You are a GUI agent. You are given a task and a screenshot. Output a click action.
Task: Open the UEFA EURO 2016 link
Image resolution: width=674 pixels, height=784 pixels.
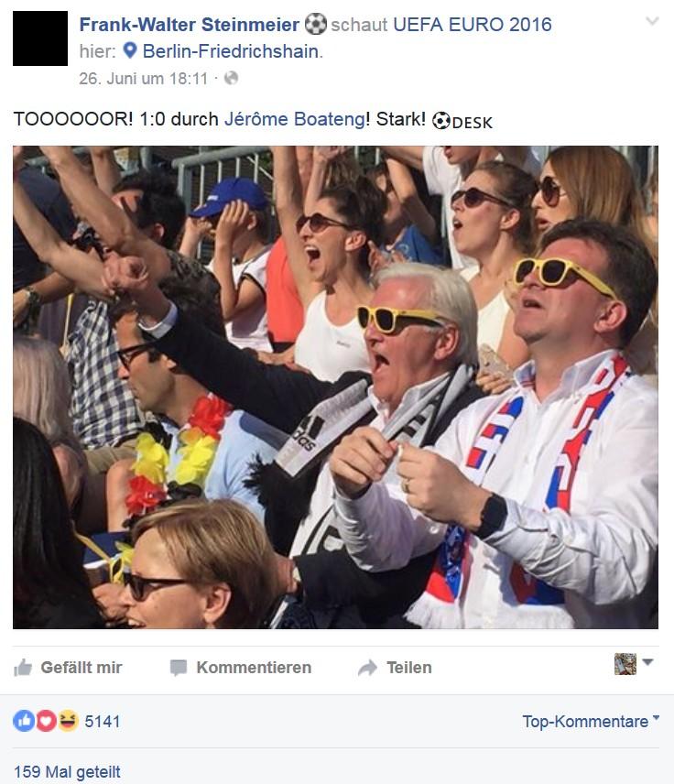click(472, 25)
